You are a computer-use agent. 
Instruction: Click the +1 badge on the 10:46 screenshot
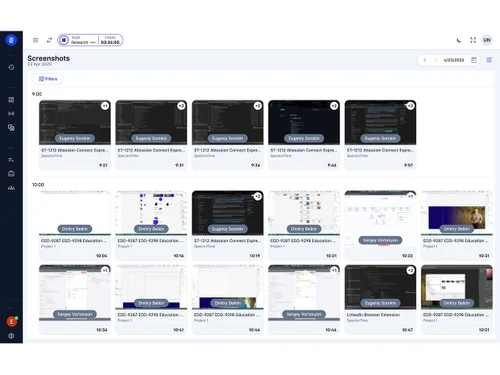[334, 270]
